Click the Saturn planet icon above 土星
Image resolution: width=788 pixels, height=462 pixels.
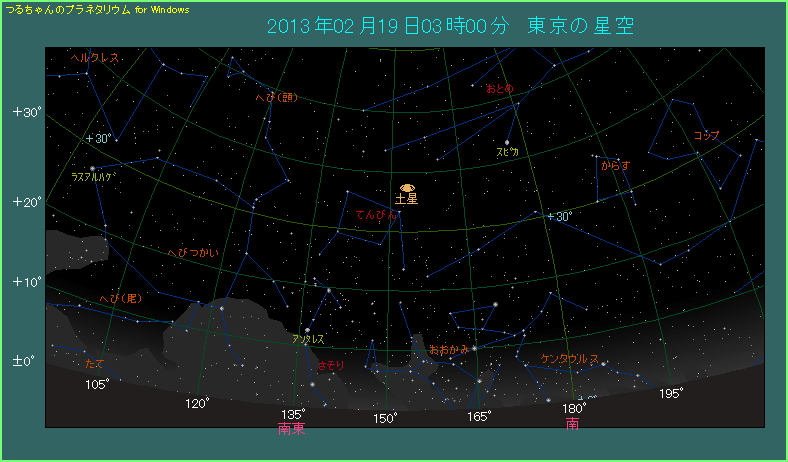pos(407,188)
